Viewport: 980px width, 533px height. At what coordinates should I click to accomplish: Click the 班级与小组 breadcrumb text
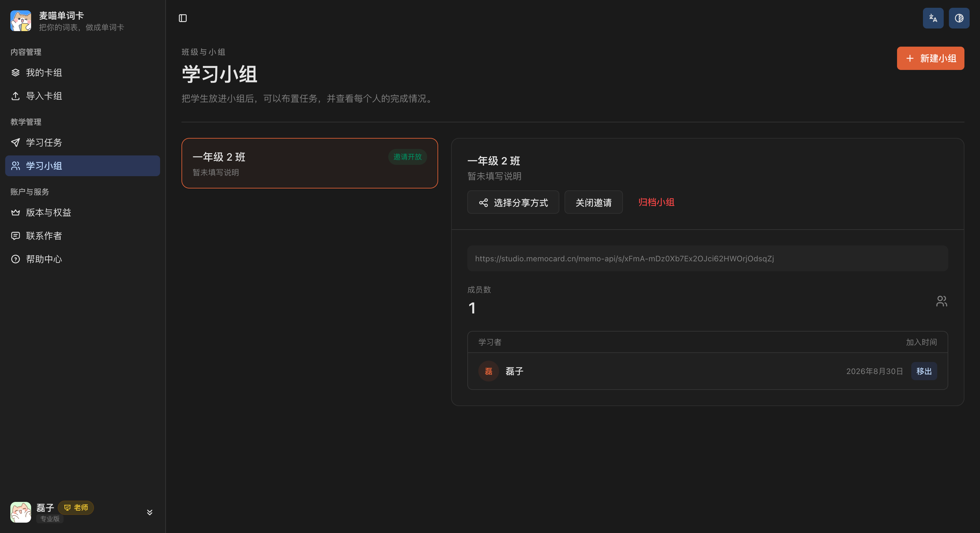(204, 52)
